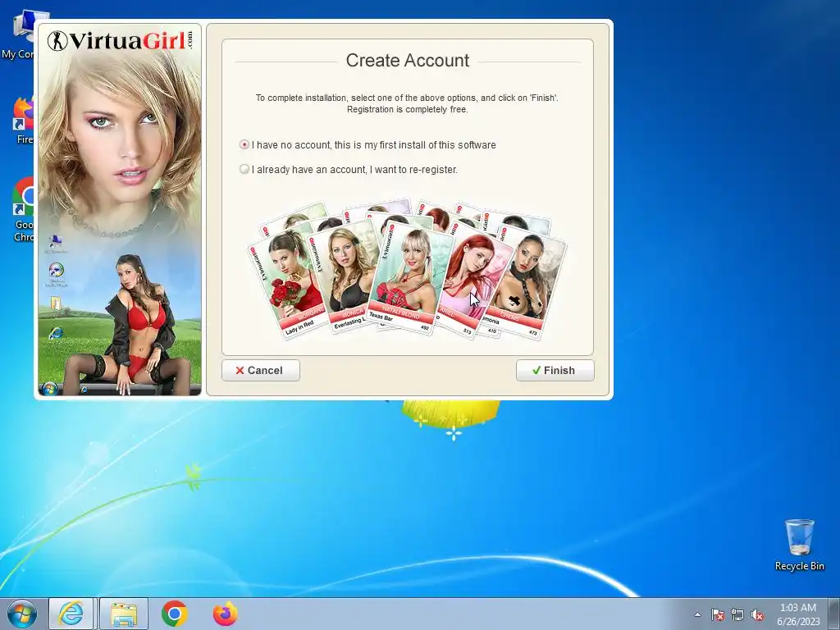Click the 'Lady in Red' model card
The height and width of the screenshot is (630, 840).
click(x=286, y=284)
